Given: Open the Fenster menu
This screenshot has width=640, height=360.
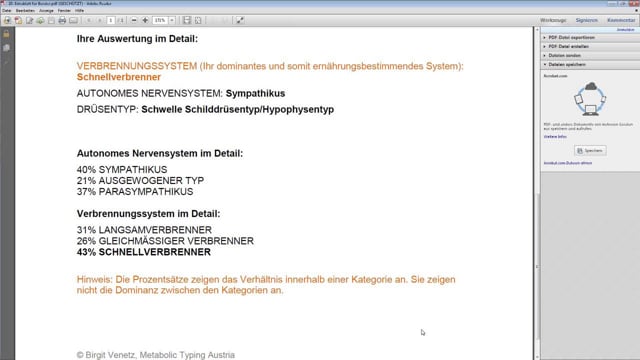Looking at the screenshot, I should 64,11.
